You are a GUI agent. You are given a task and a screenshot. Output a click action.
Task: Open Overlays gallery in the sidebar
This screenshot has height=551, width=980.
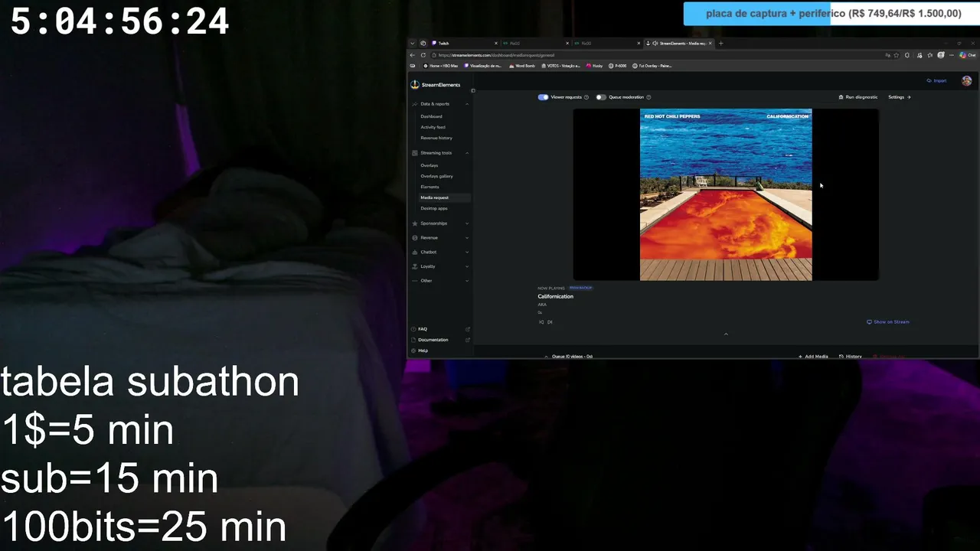point(436,176)
